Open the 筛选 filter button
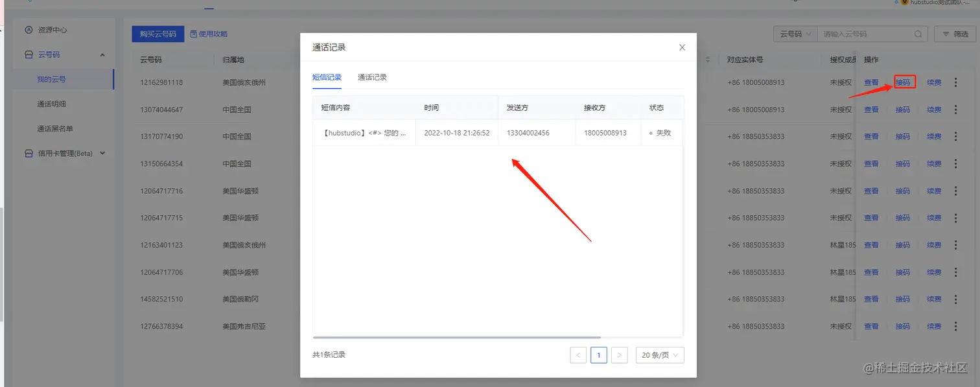980x387 pixels. click(x=955, y=34)
